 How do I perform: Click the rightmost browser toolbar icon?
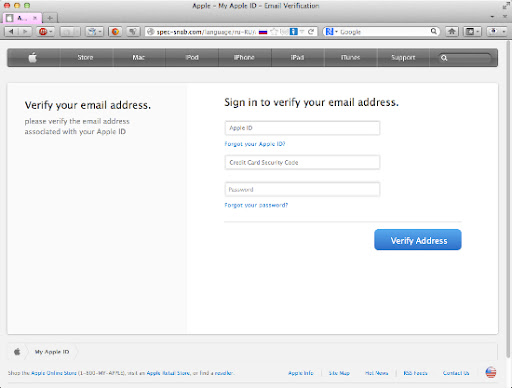click(x=494, y=32)
